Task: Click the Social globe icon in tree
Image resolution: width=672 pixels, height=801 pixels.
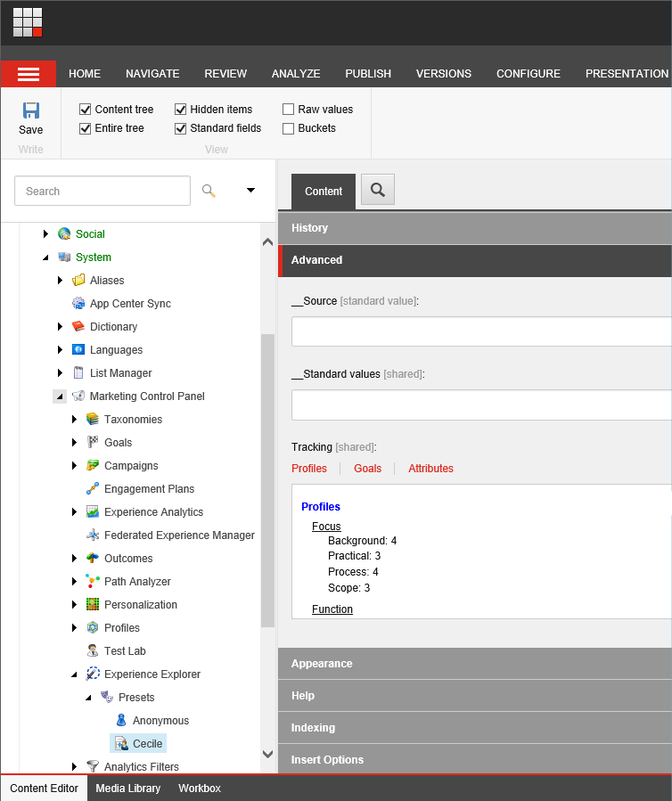Action: pyautogui.click(x=64, y=234)
